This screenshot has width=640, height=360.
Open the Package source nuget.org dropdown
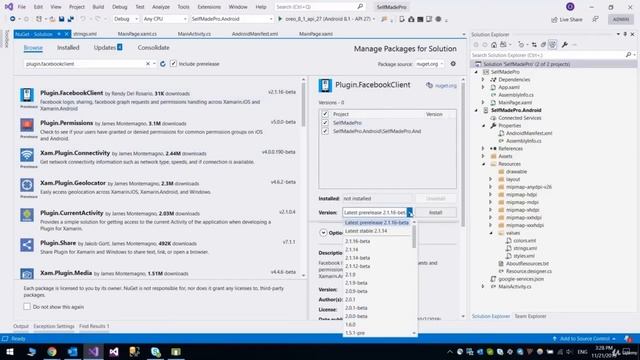429,64
